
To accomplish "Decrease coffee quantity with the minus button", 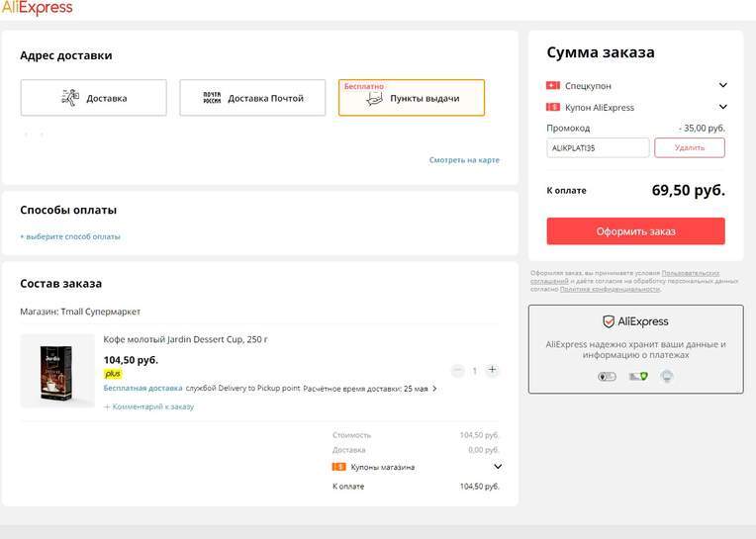I will (457, 370).
